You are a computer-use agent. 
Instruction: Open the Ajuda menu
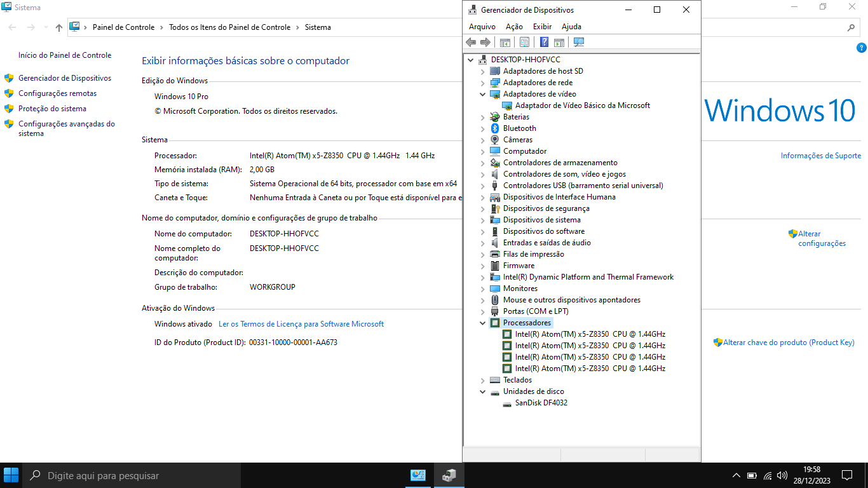571,27
